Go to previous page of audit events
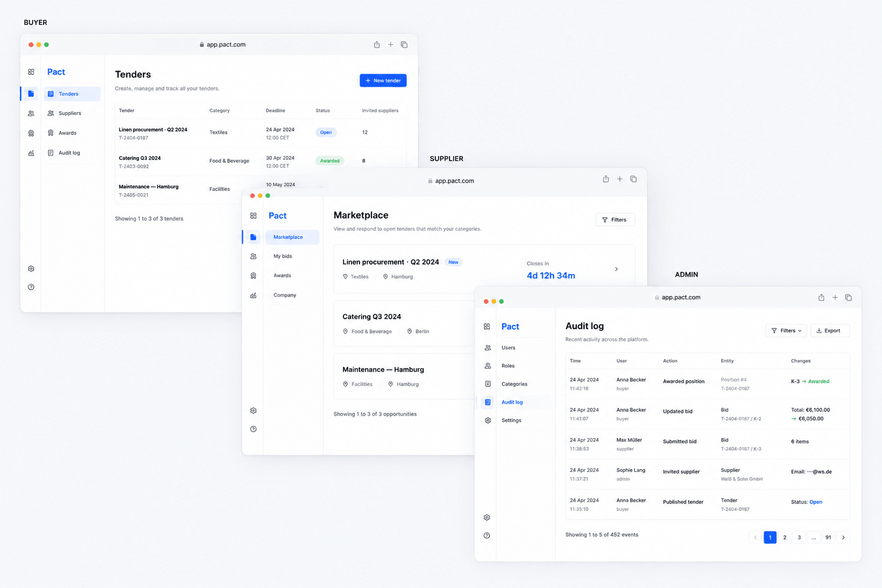Viewport: 882px width, 588px height. (755, 537)
